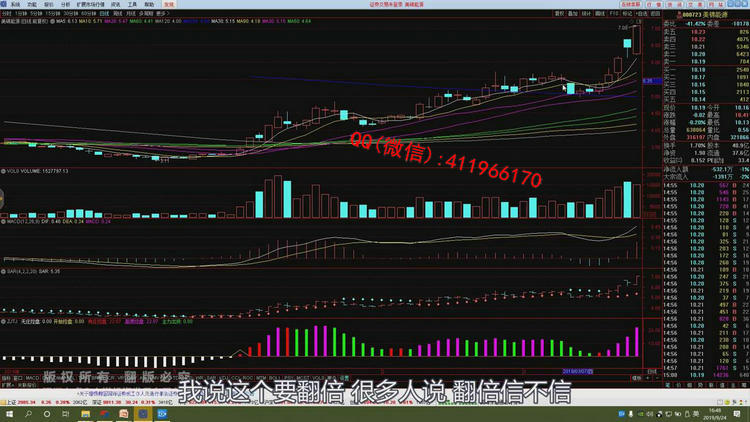Viewport: 750px width, 422px height.
Task: Open the 报价 menu
Action: point(48,4)
